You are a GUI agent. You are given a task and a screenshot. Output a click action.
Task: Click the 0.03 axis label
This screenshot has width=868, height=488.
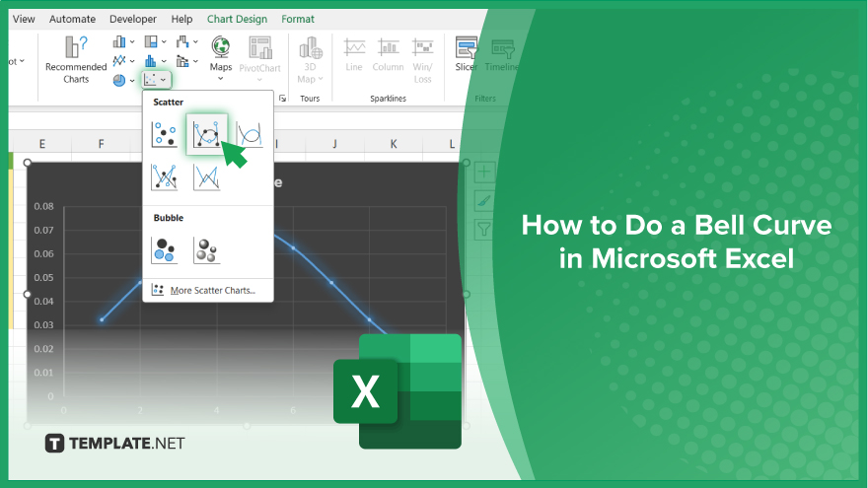click(43, 324)
